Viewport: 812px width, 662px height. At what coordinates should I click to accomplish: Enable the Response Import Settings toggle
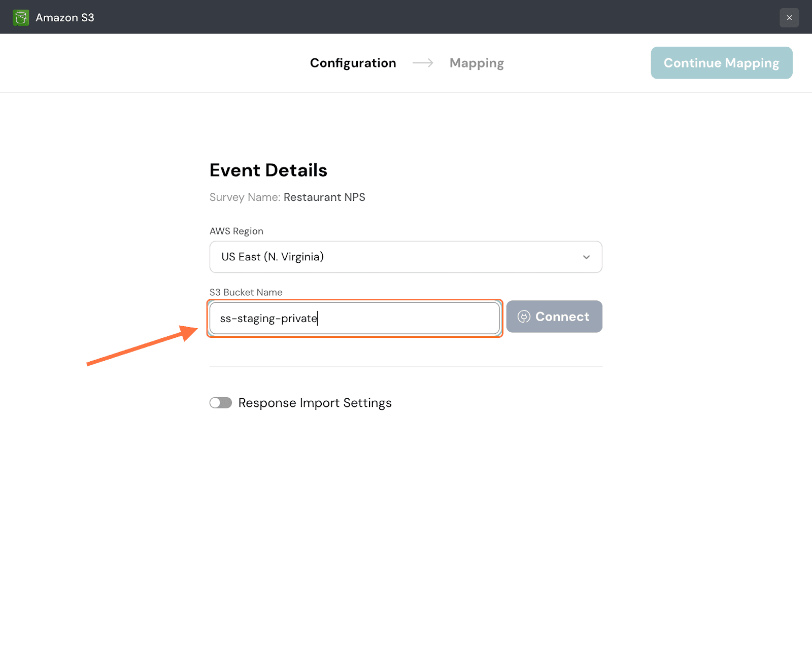221,403
